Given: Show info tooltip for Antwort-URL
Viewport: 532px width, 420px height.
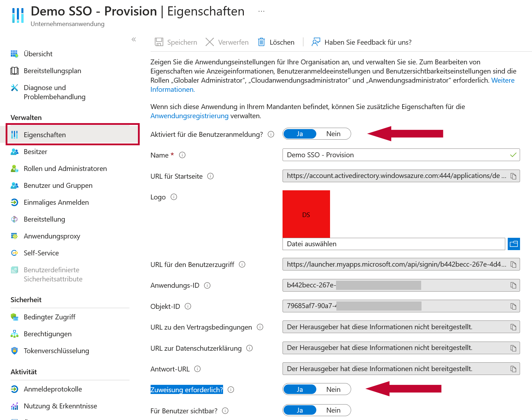Looking at the screenshot, I should coord(197,369).
